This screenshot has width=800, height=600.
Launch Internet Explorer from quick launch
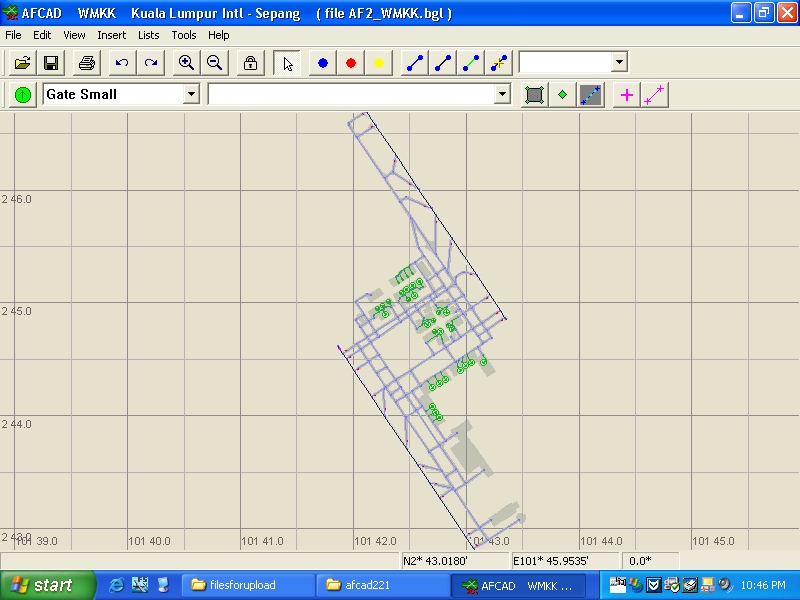coord(116,585)
